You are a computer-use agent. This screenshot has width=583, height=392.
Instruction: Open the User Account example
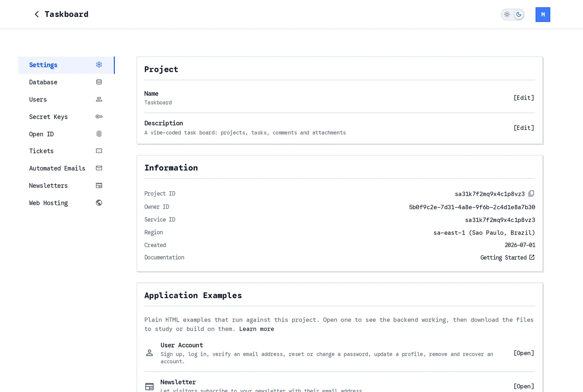523,353
